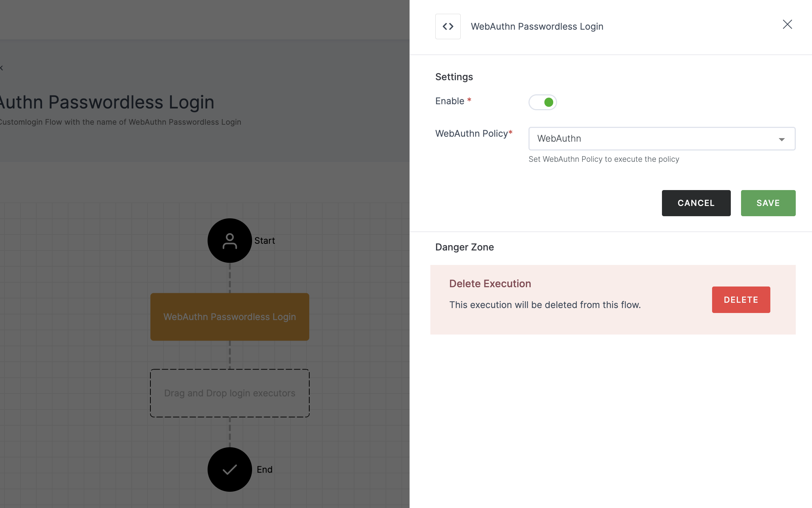Click the close X icon on panel
This screenshot has width=812, height=508.
787,24
